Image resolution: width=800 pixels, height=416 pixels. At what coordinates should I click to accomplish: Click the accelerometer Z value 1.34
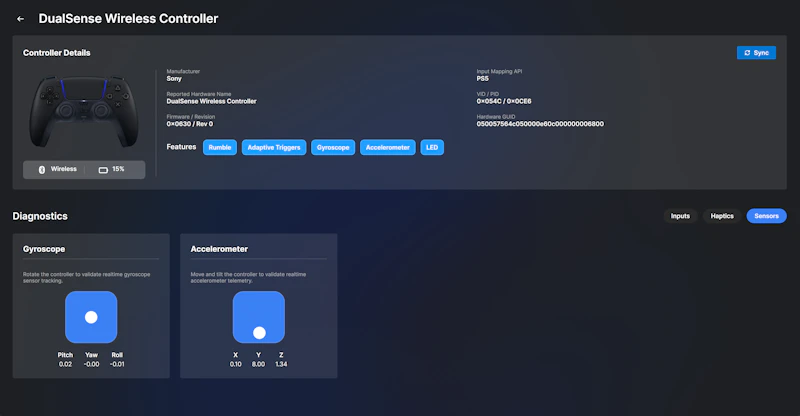click(x=281, y=364)
